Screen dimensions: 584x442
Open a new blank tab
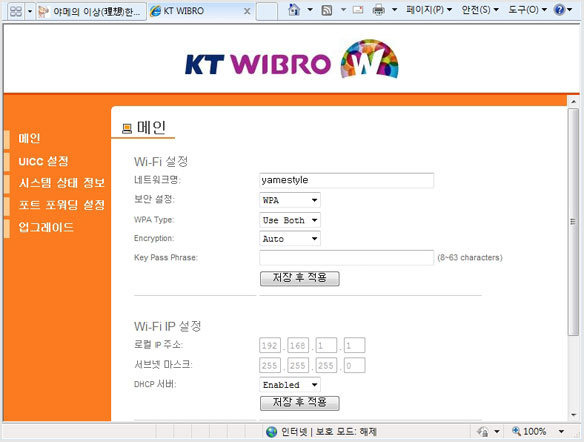tap(267, 11)
